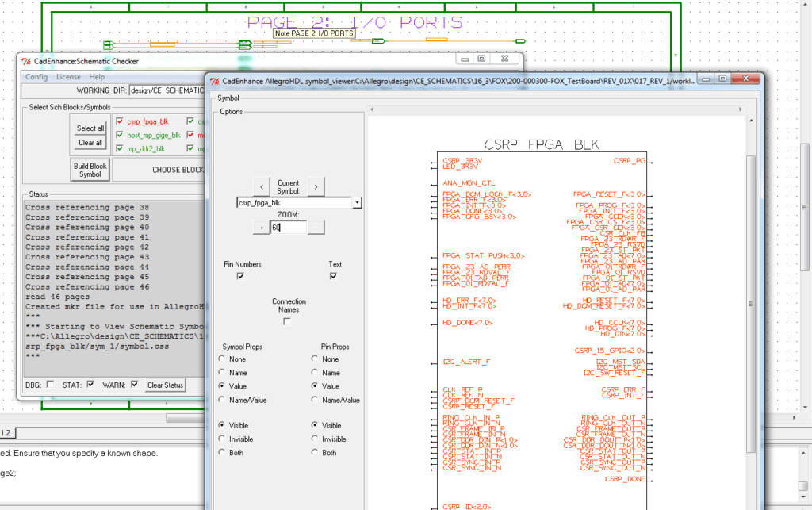Image resolution: width=812 pixels, height=510 pixels.
Task: Select Pin Props Name/Value radio
Action: pyautogui.click(x=314, y=399)
